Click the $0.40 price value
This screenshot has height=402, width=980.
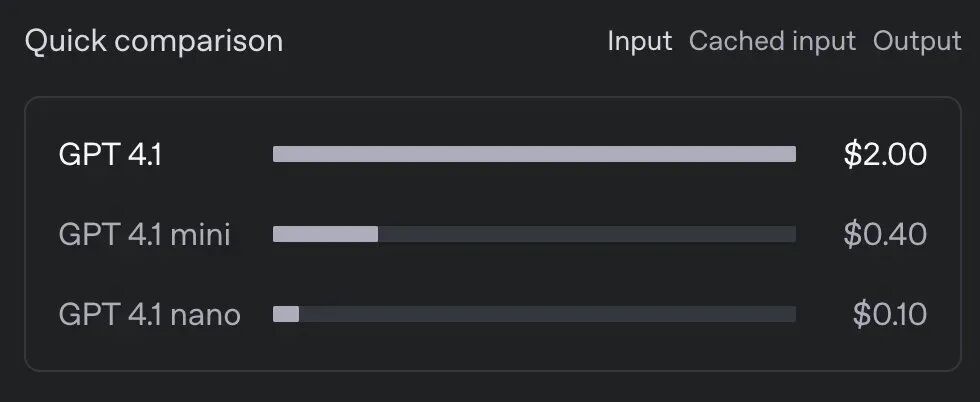click(885, 234)
